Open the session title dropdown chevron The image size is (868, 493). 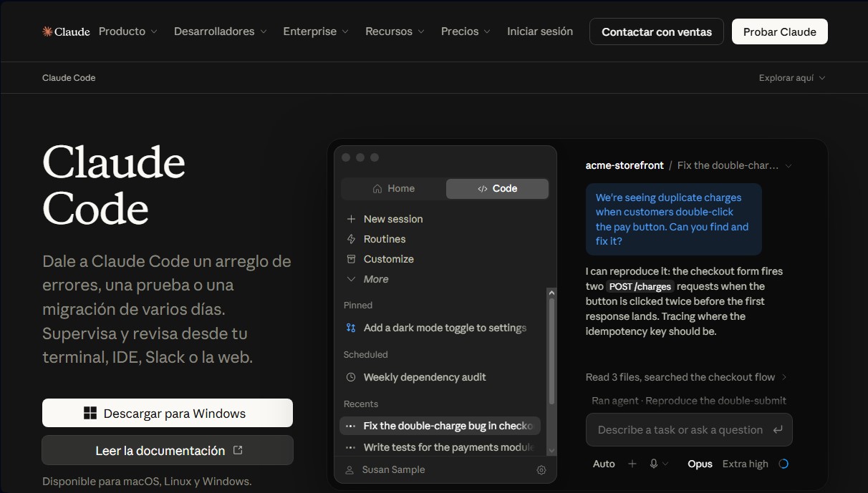point(789,166)
